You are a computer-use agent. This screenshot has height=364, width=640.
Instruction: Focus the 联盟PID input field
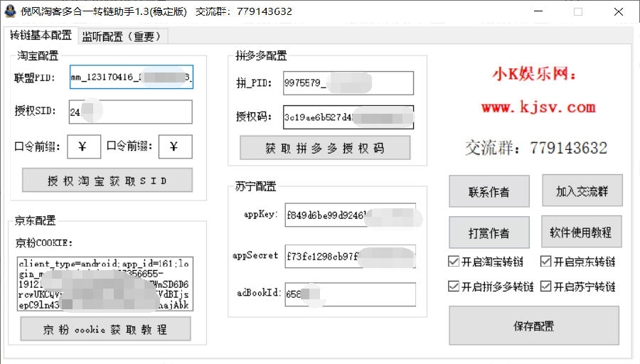pyautogui.click(x=132, y=77)
